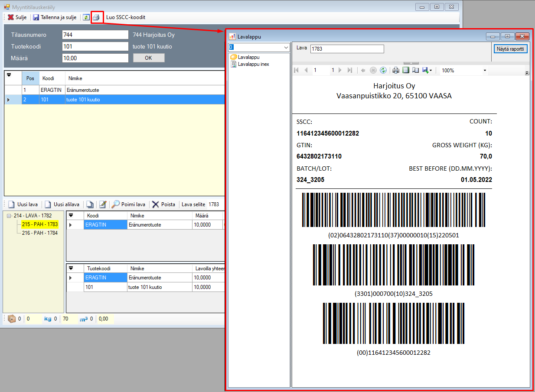535x392 pixels.
Task: Click the weight value field showing 70
Action: (x=68, y=319)
